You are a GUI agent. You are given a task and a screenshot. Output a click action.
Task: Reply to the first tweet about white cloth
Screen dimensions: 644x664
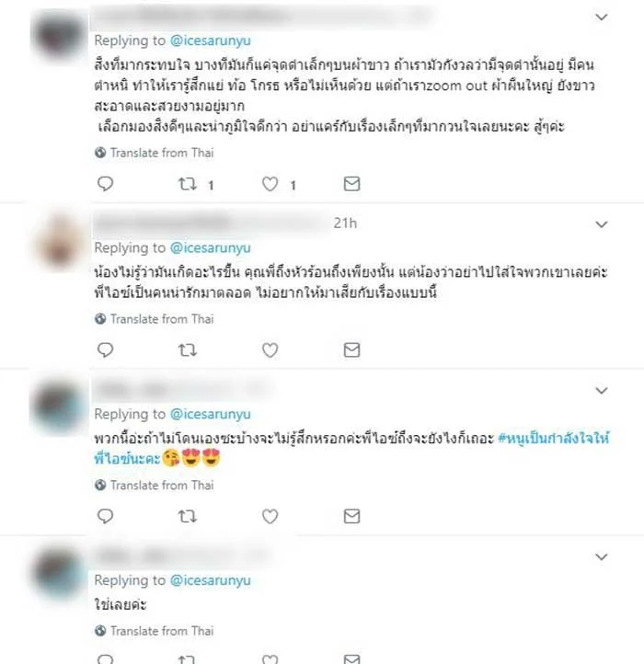(x=105, y=184)
